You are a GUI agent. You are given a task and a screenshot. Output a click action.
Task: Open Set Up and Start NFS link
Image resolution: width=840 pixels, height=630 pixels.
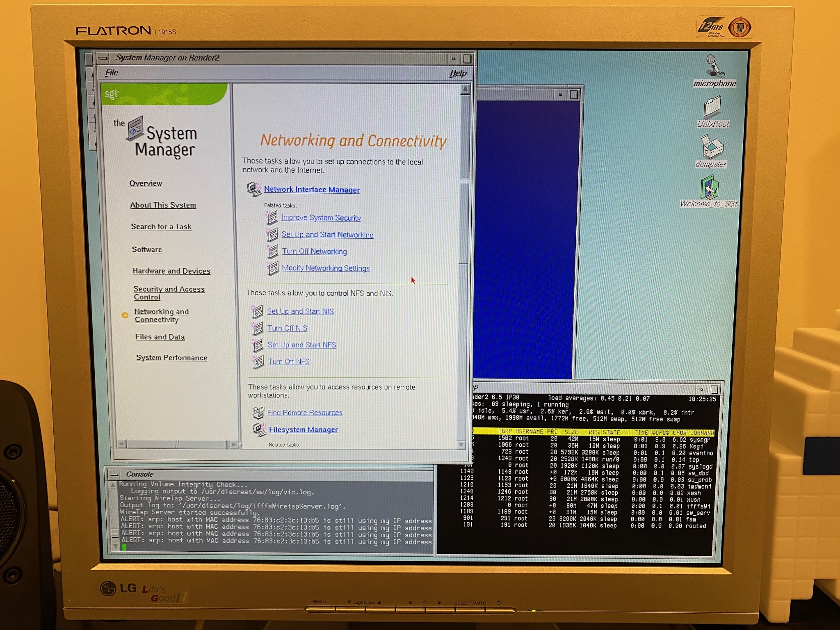click(x=302, y=345)
